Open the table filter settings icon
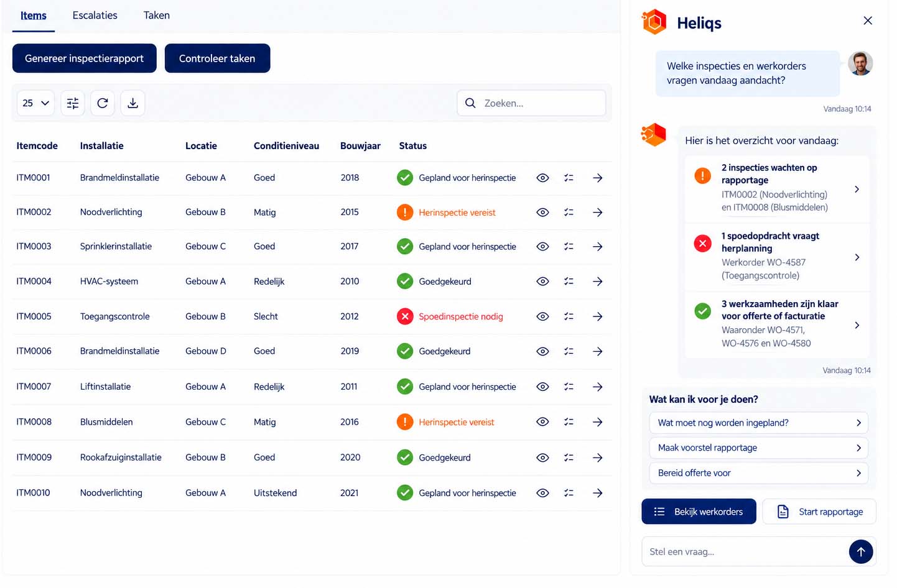The height and width of the screenshot is (588, 897). pyautogui.click(x=73, y=103)
